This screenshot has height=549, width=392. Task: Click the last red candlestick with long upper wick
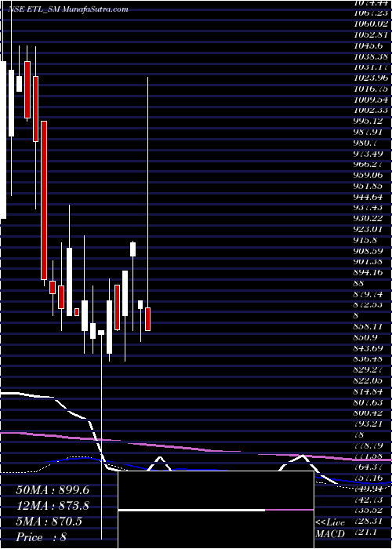pos(147,319)
